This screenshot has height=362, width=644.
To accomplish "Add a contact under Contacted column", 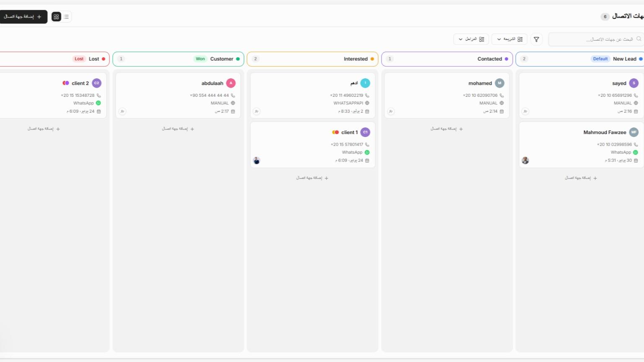I will pos(447,129).
